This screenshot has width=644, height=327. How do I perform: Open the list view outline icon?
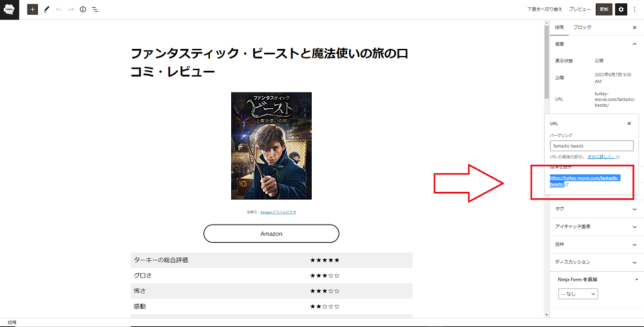(x=95, y=9)
